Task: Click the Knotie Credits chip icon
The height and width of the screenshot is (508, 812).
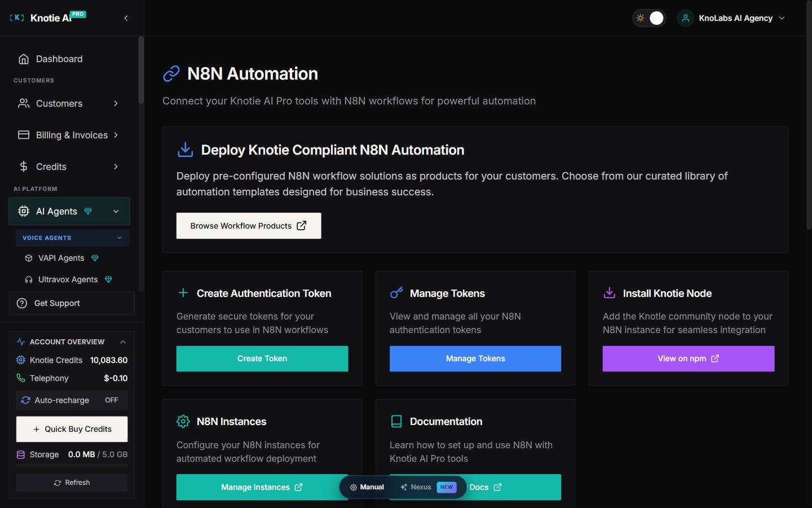Action: (x=21, y=360)
